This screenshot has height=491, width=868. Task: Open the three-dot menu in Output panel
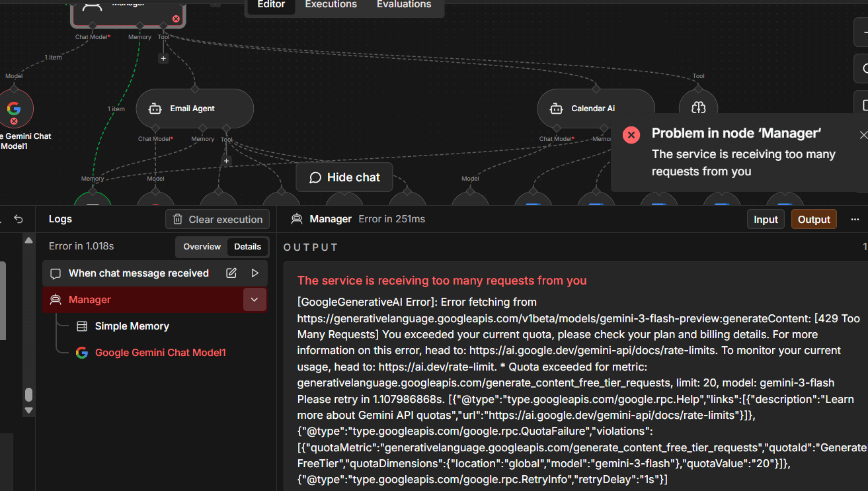coord(855,219)
